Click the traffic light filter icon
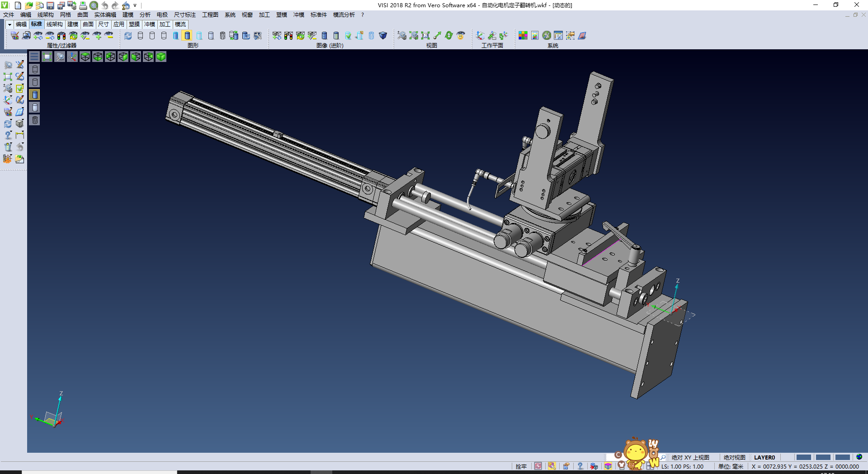This screenshot has height=474, width=868. pyautogui.click(x=61, y=35)
